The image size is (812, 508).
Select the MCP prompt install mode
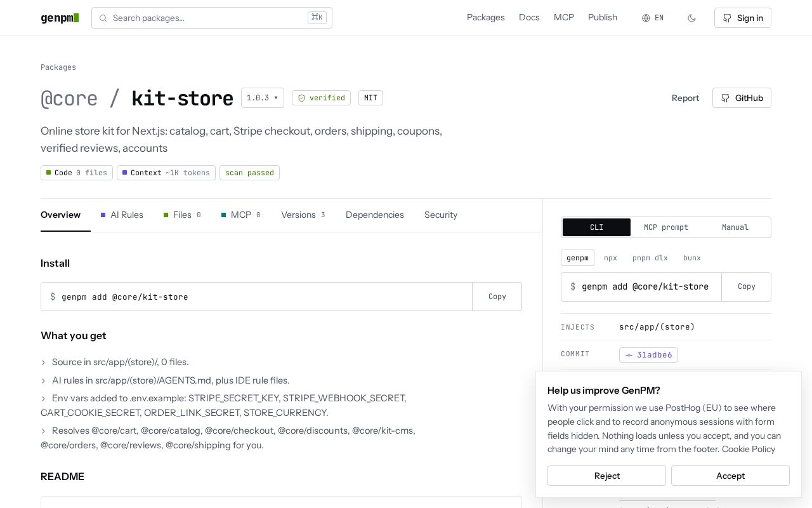(666, 227)
